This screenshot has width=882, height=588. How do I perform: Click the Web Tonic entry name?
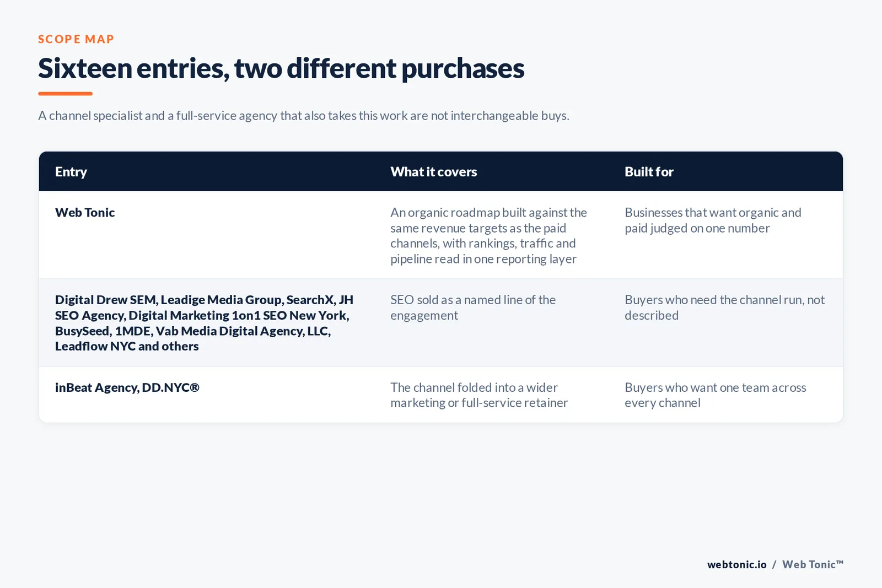(x=85, y=213)
